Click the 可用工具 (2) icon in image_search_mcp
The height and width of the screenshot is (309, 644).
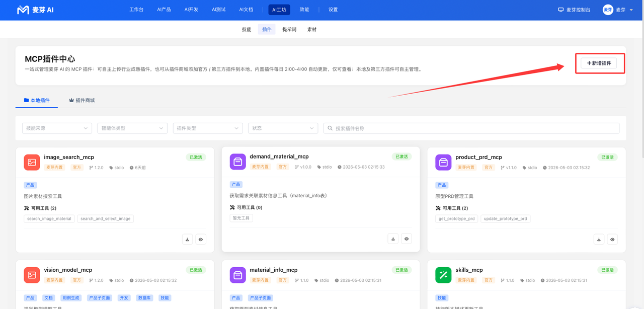pyautogui.click(x=27, y=208)
